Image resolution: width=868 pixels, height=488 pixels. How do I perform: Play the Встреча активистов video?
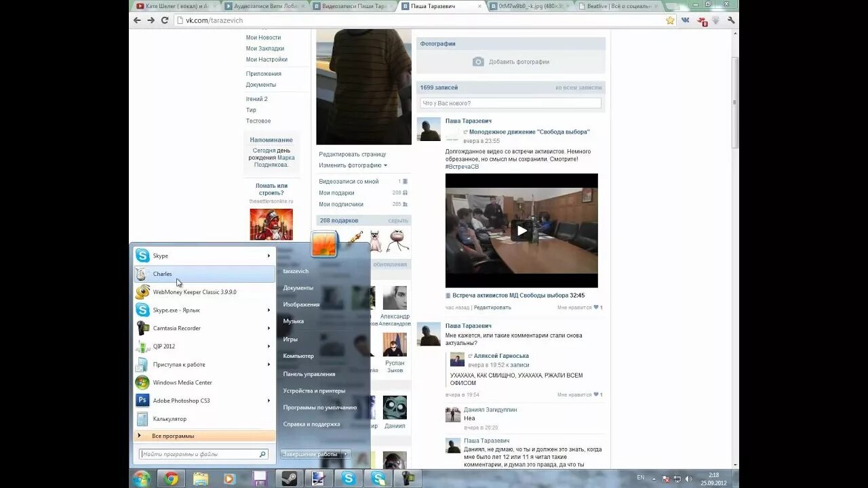pos(521,230)
